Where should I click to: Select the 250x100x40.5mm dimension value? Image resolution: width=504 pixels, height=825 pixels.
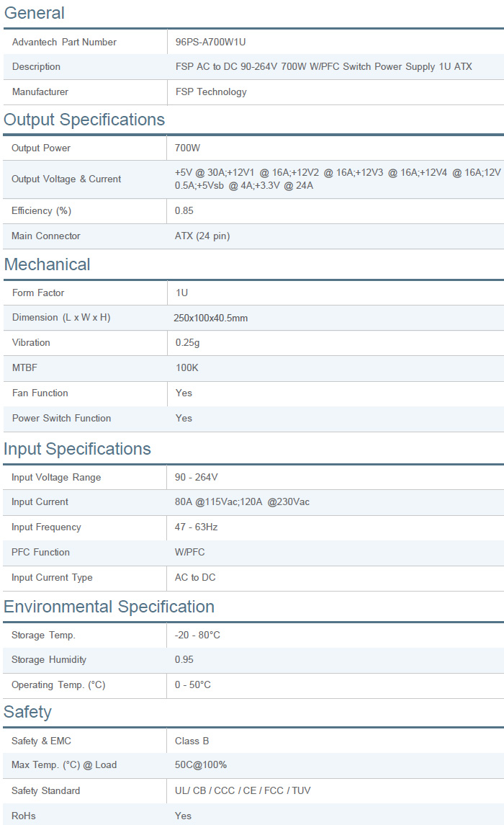210,318
